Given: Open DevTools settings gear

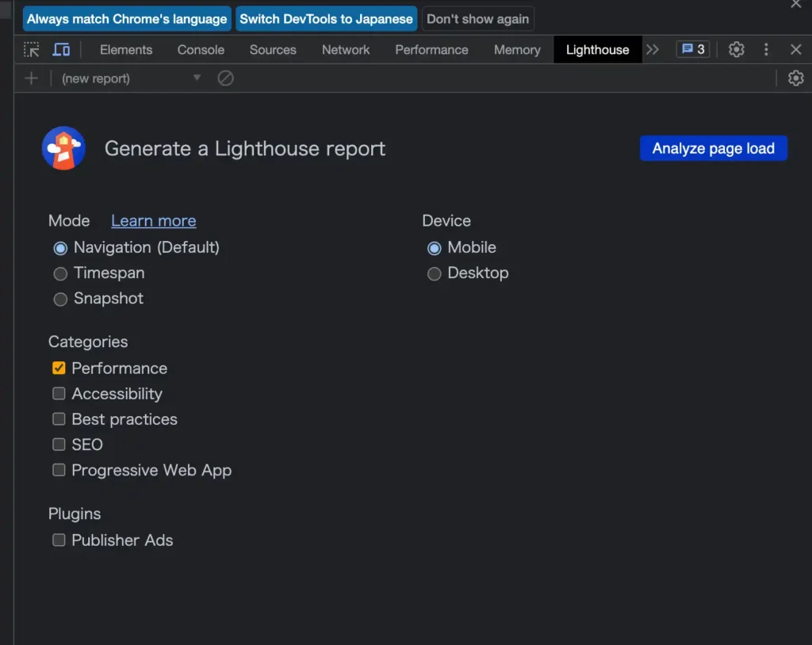Looking at the screenshot, I should [736, 49].
